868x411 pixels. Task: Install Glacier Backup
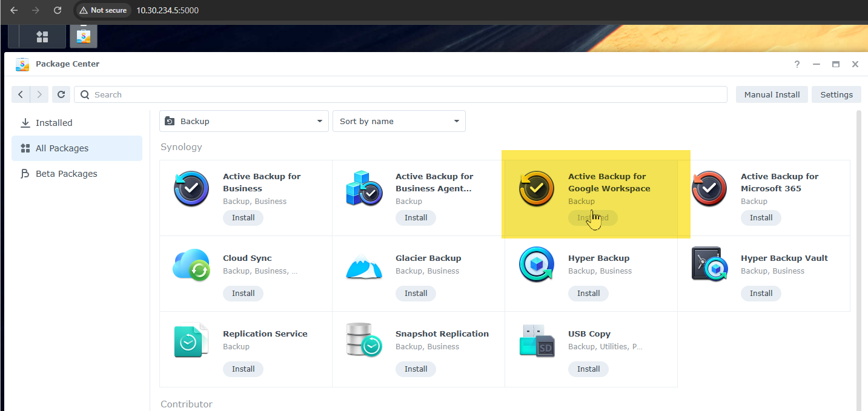tap(416, 294)
